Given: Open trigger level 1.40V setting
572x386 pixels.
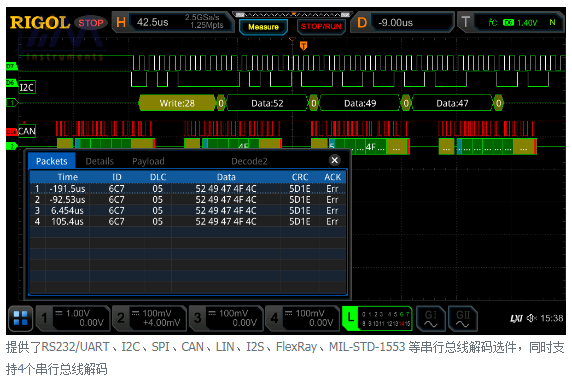Looking at the screenshot, I should click(527, 23).
